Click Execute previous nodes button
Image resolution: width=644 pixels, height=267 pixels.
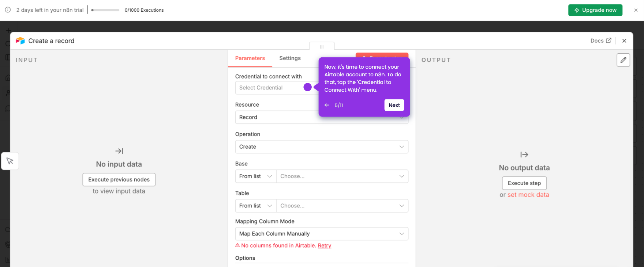[119, 180]
